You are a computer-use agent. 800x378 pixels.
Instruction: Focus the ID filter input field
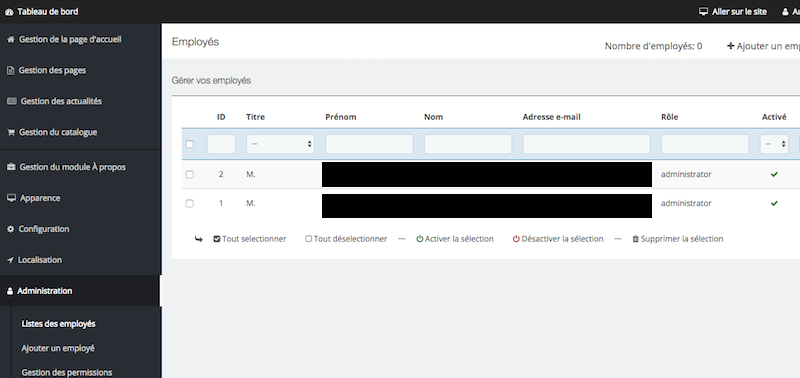click(221, 144)
